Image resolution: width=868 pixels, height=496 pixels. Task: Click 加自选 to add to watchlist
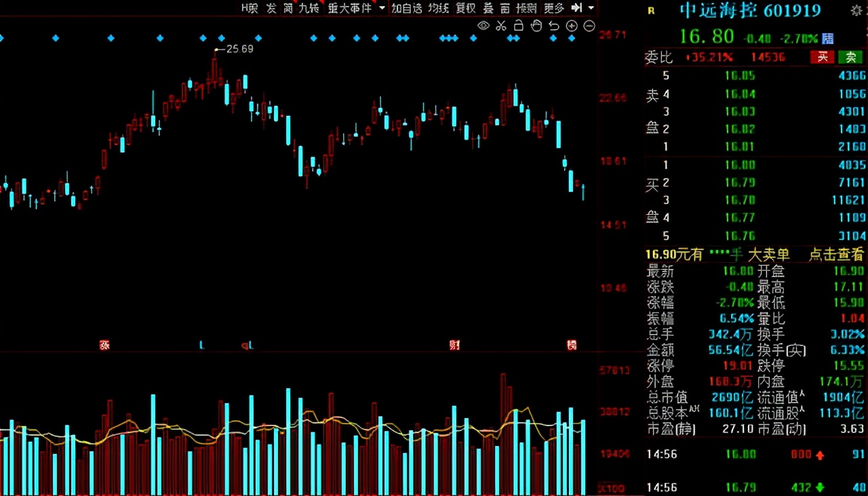(x=407, y=8)
